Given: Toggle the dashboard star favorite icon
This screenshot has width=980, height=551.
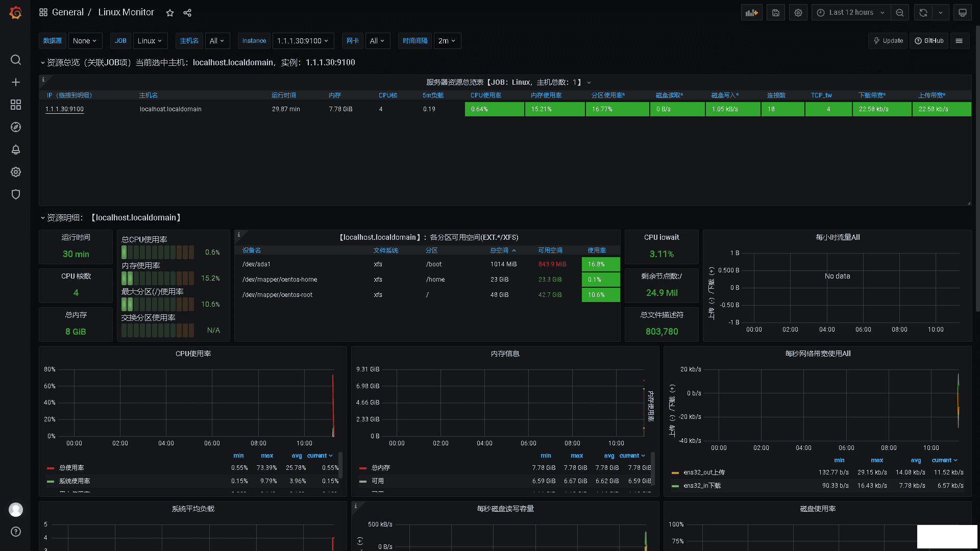Looking at the screenshot, I should pyautogui.click(x=169, y=12).
